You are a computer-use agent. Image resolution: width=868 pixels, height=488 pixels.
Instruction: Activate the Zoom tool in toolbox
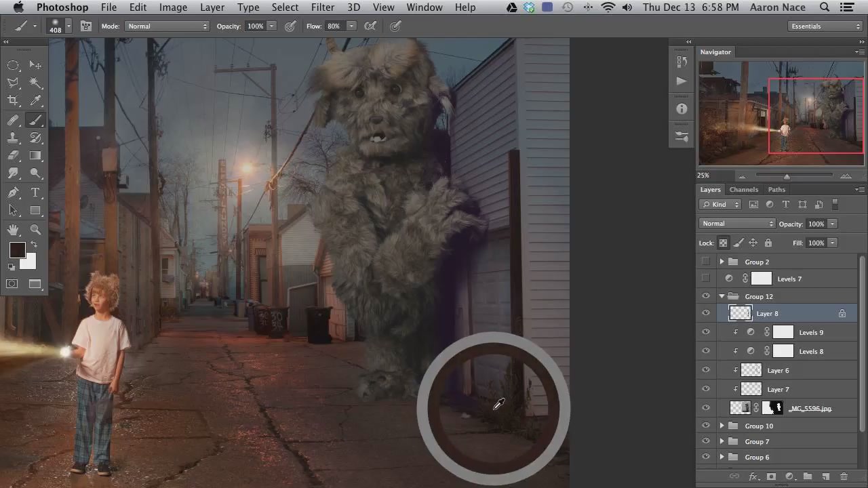(x=35, y=230)
